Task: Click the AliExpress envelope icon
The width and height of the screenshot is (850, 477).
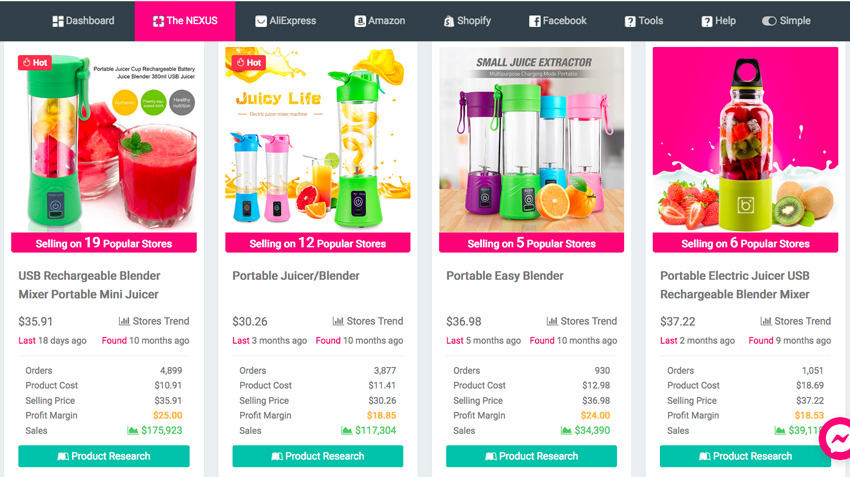Action: 261,21
